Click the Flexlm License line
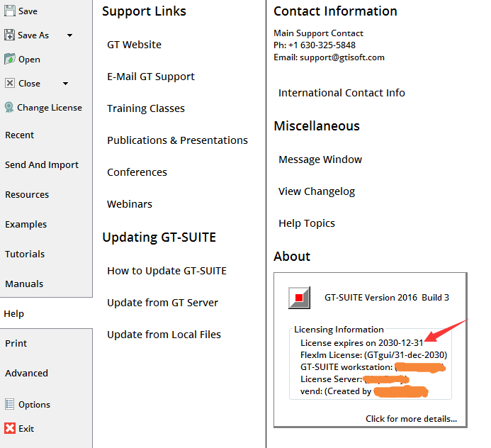This screenshot has width=491, height=448. (x=373, y=355)
